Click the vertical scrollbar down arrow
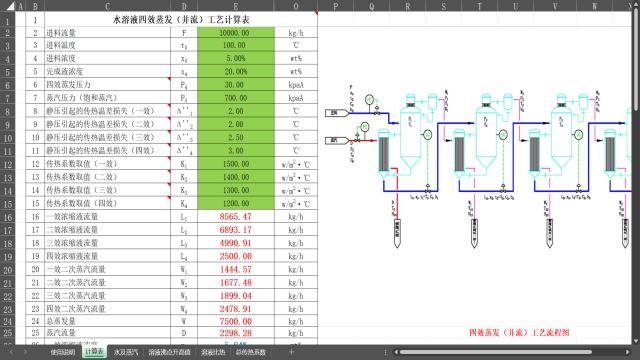 pyautogui.click(x=636, y=341)
